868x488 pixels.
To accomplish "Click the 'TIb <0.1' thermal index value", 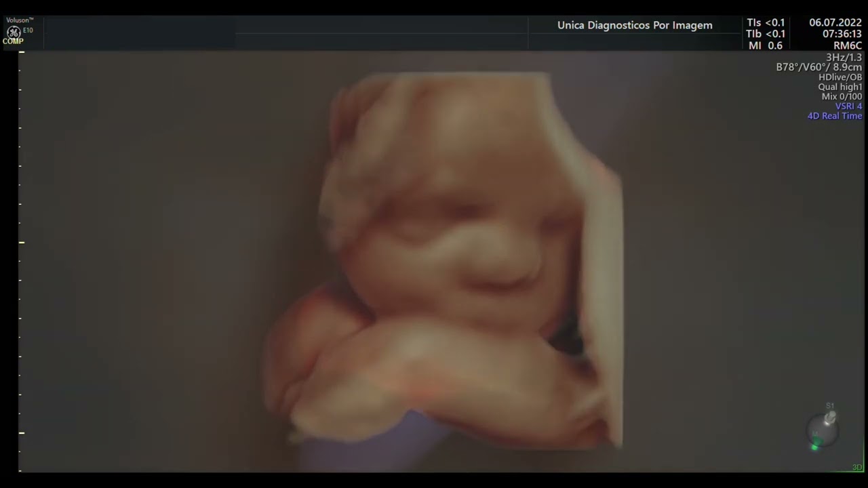I will (x=766, y=34).
